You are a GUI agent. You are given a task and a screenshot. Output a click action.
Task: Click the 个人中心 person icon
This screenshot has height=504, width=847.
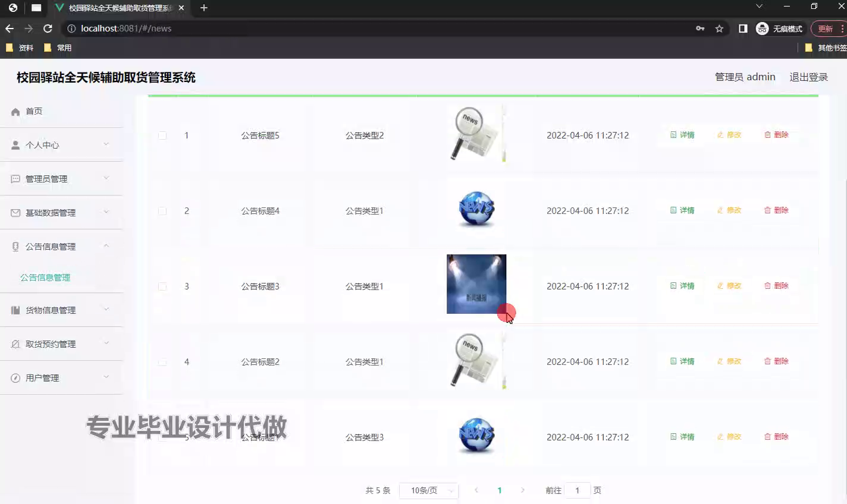[15, 145]
